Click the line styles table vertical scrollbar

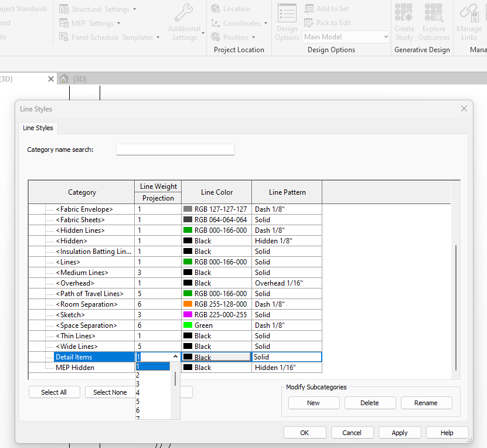click(455, 308)
